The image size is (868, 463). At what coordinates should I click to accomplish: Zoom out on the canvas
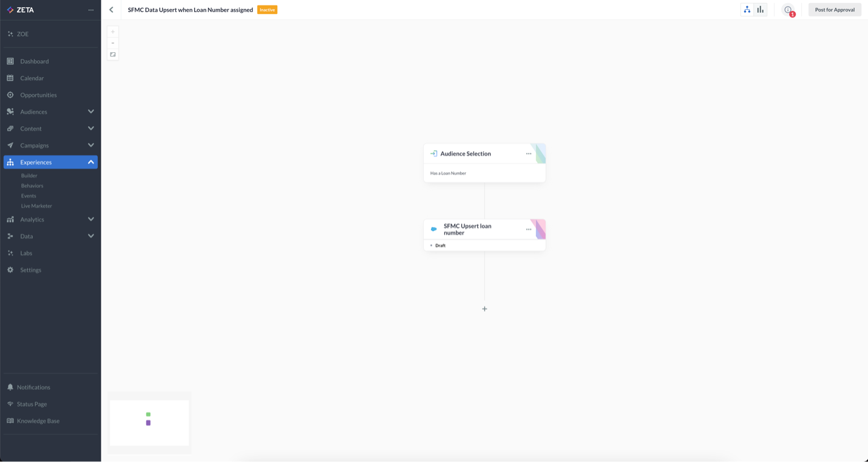pyautogui.click(x=113, y=43)
